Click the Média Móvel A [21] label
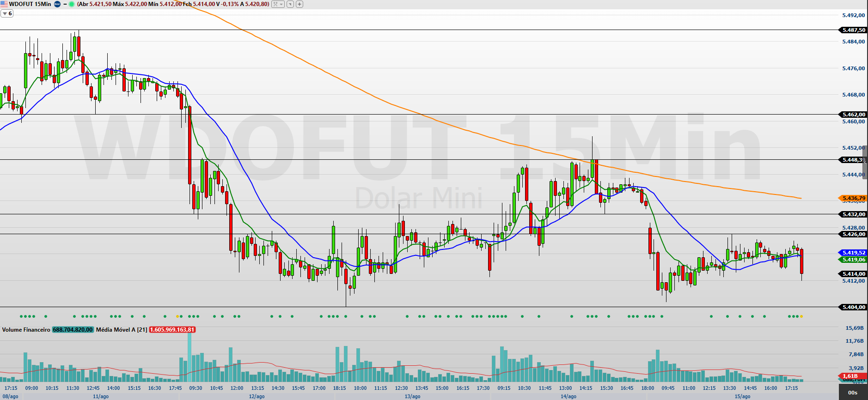This screenshot has height=400, width=868. [122, 330]
